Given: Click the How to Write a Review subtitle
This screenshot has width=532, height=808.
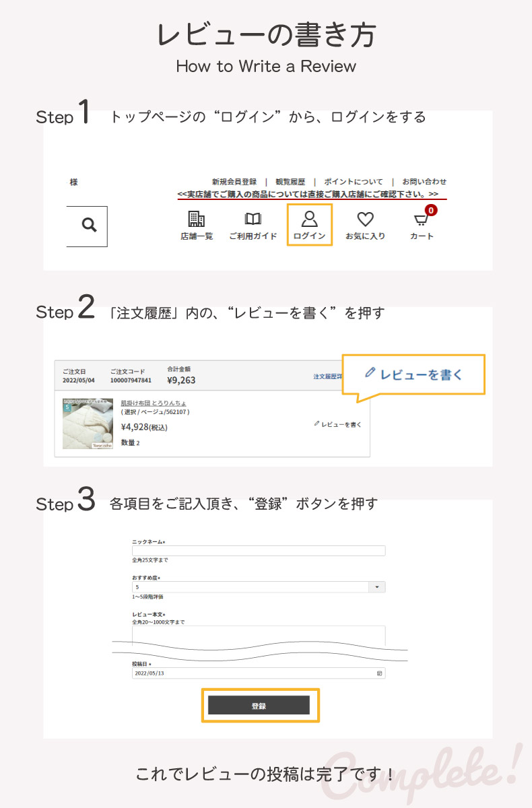Looking at the screenshot, I should tap(266, 66).
